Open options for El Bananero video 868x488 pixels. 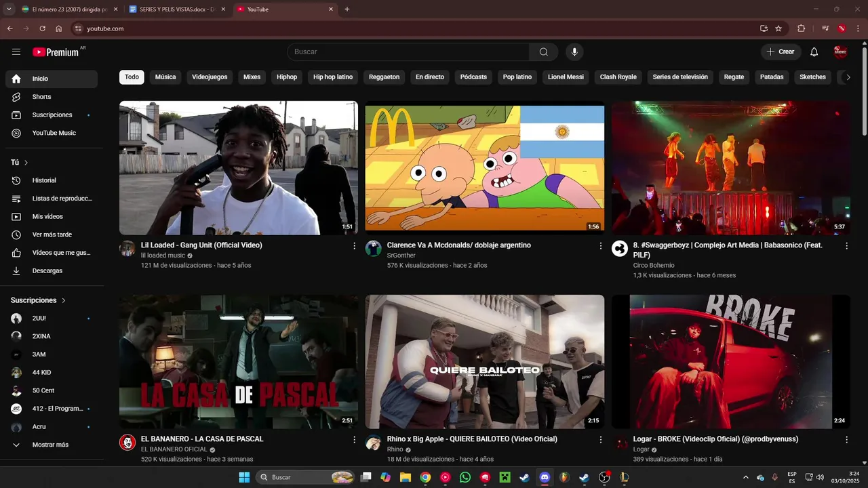[x=354, y=440]
